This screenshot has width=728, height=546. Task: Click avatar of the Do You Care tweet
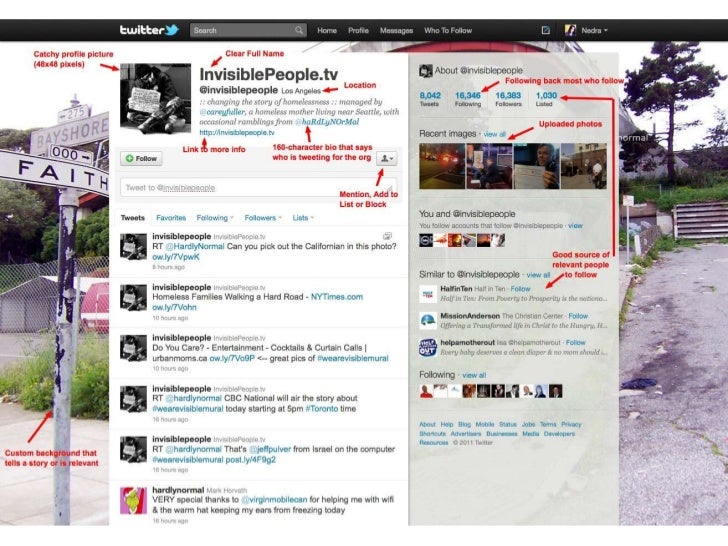(x=133, y=348)
